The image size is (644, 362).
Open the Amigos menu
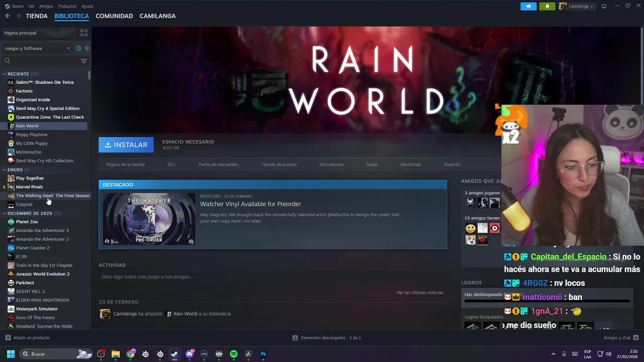coord(46,6)
